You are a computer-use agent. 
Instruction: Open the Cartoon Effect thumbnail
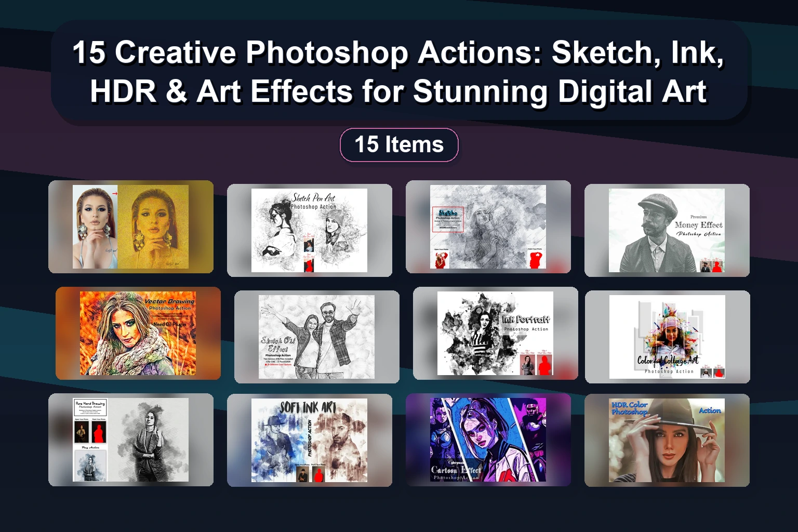tap(488, 440)
